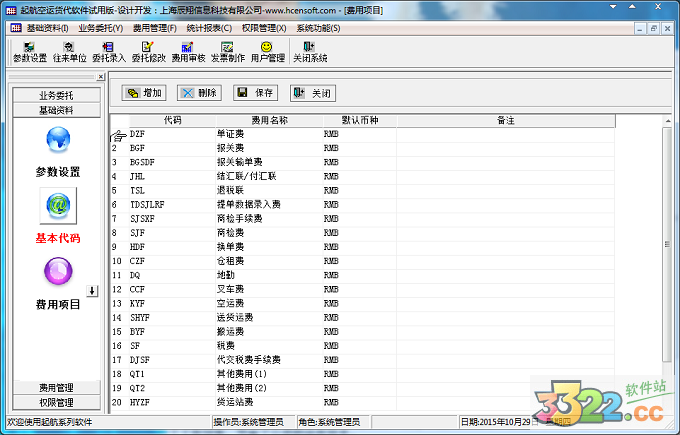680x435 pixels.
Task: Open the 费用管理(F) menu
Action: point(155,28)
